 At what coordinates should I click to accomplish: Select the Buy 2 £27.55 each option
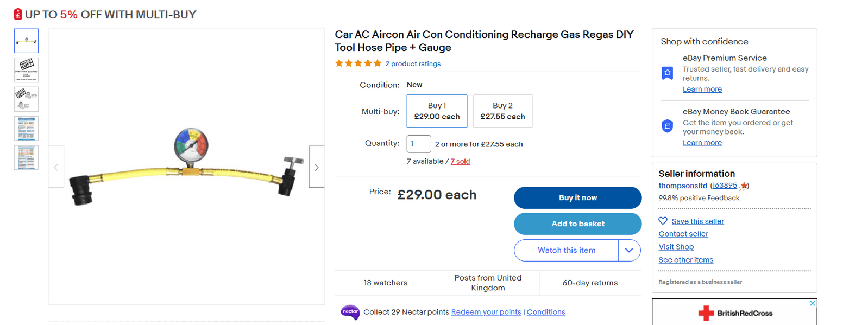point(502,111)
